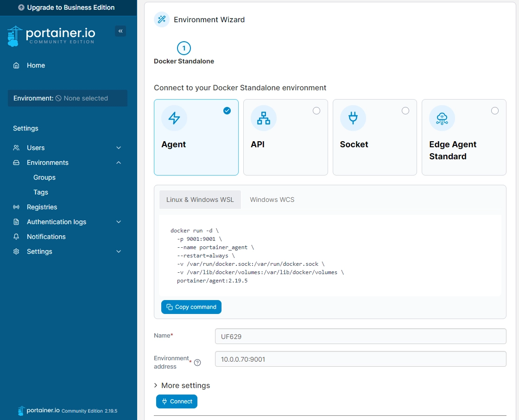Select the Socket radio option
This screenshot has width=519, height=420.
[405, 111]
